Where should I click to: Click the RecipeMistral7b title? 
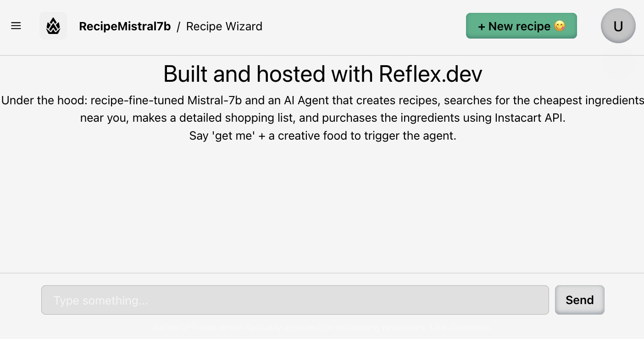125,26
